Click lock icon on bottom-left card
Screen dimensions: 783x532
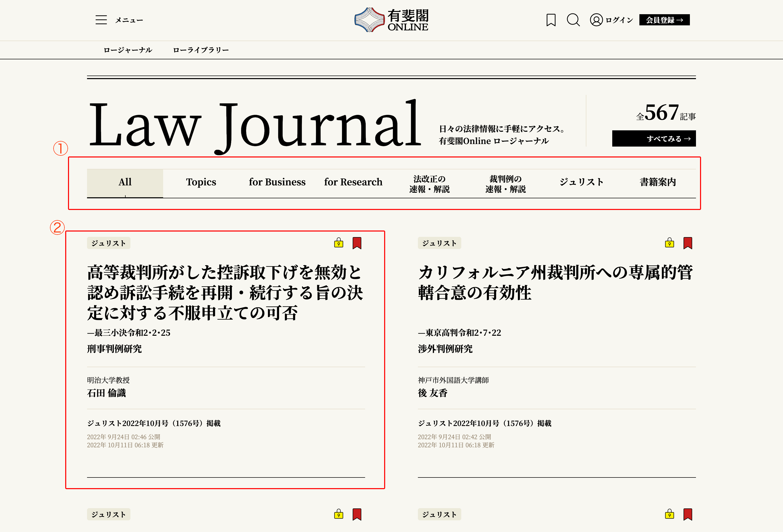(339, 514)
